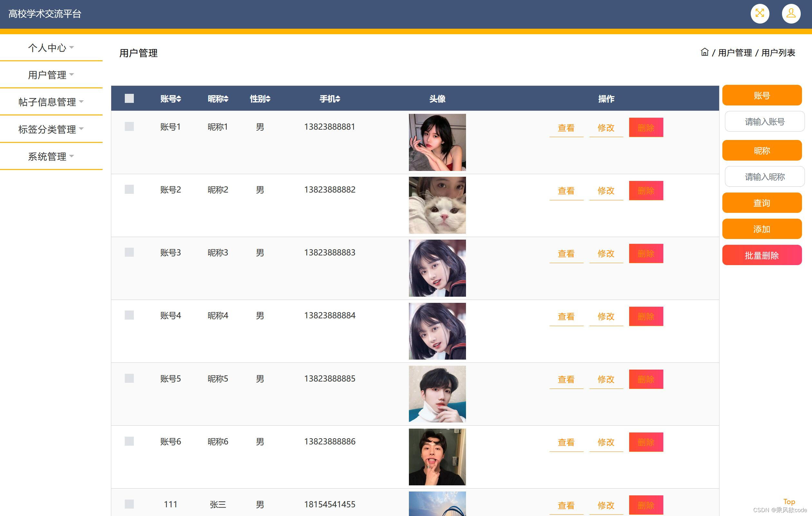Open the 标签分类管理 sidebar menu item
This screenshot has height=516, width=812.
pyautogui.click(x=51, y=129)
